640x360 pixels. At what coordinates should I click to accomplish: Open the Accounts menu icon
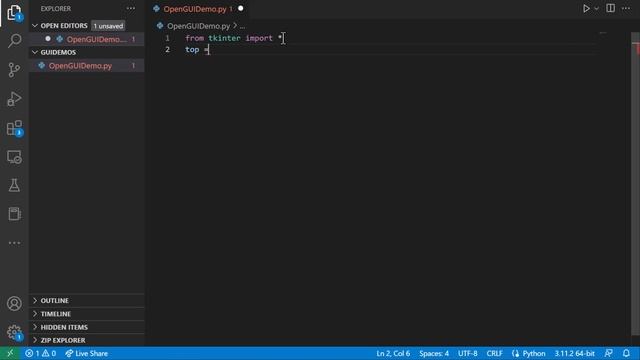click(x=14, y=304)
